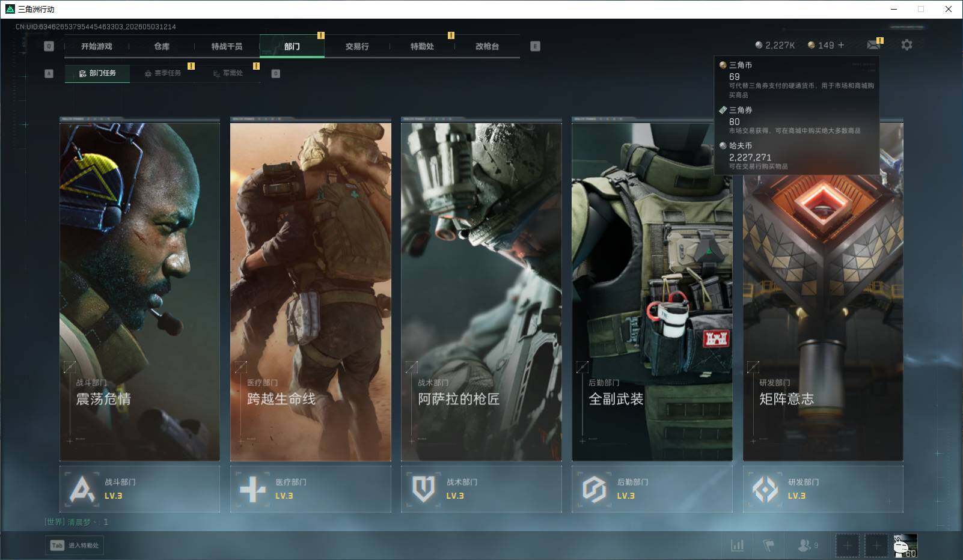Viewport: 963px width, 560px height.
Task: Click the 医疗部门 cross icon
Action: (x=252, y=489)
